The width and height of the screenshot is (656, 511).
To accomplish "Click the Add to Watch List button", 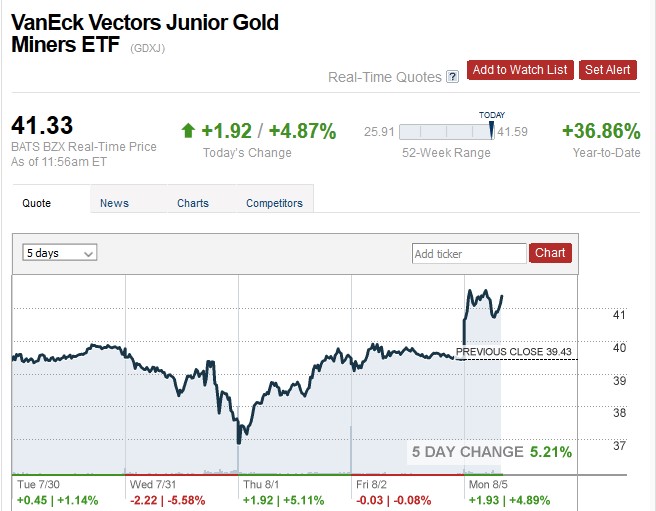I will (520, 69).
